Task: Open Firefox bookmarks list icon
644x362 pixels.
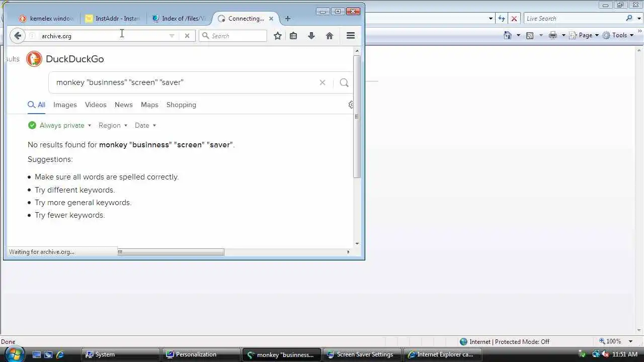Action: pos(293,36)
